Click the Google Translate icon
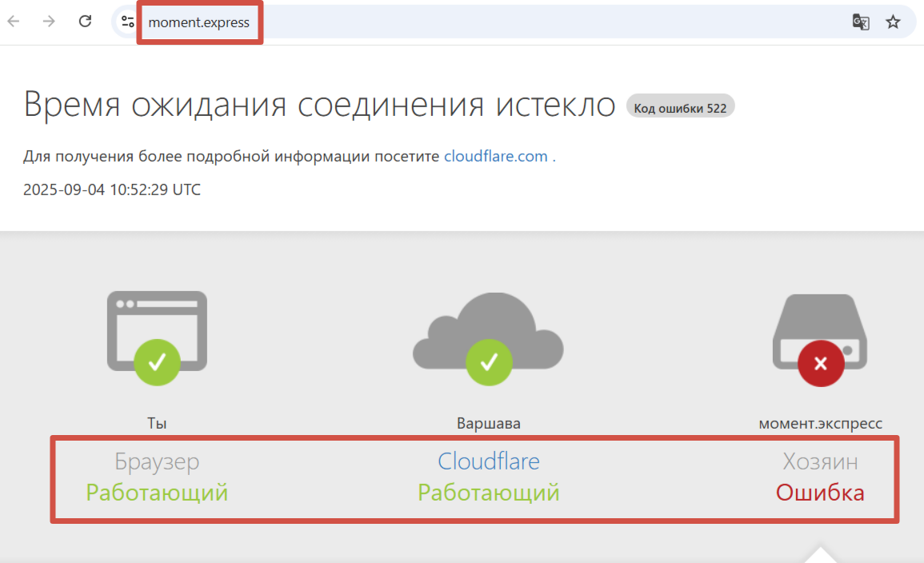Image resolution: width=924 pixels, height=563 pixels. point(861,22)
